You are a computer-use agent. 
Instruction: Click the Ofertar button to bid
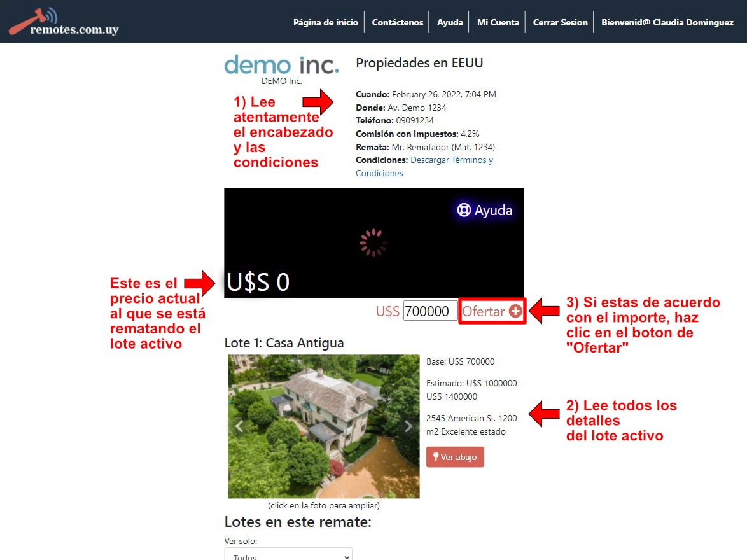[492, 311]
